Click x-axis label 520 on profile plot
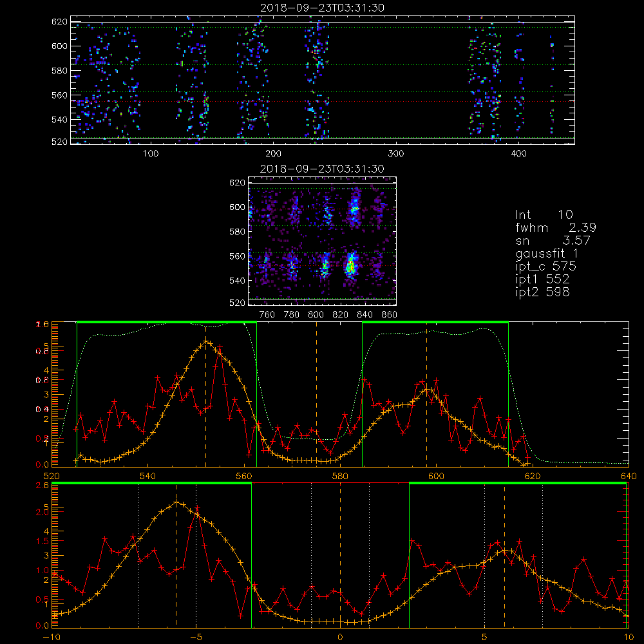This screenshot has height=644, width=644. click(52, 476)
